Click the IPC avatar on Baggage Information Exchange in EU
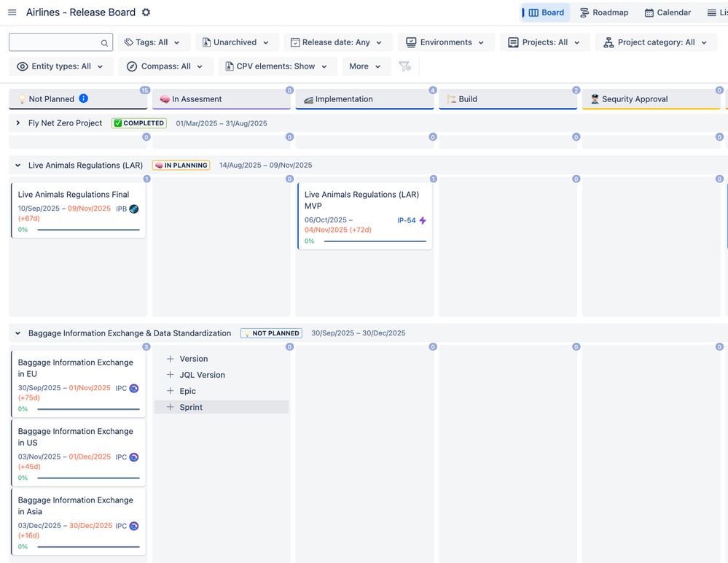Viewport: 728px width, 563px height. [x=132, y=388]
